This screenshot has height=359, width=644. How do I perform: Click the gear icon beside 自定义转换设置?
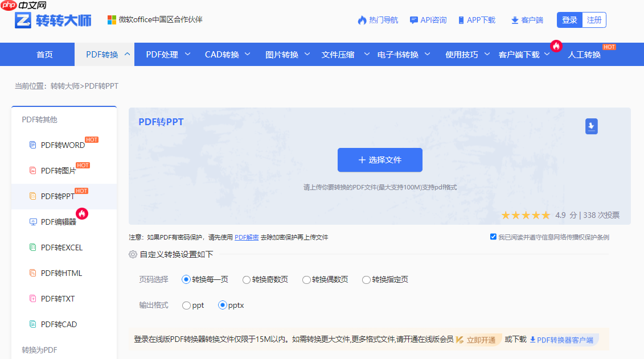click(132, 255)
